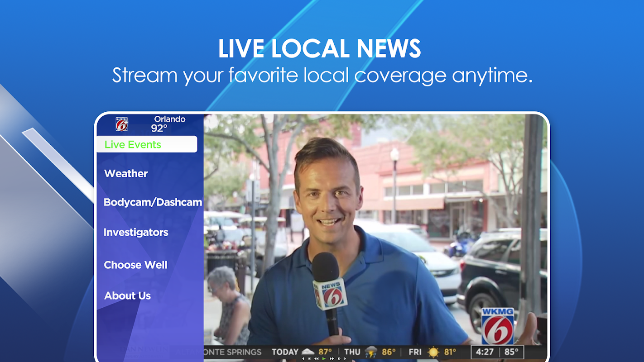Click the live news video stream
The width and height of the screenshot is (644, 362).
(x=375, y=238)
